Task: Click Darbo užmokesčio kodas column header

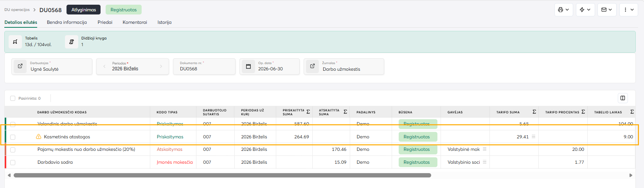Action: (x=62, y=112)
